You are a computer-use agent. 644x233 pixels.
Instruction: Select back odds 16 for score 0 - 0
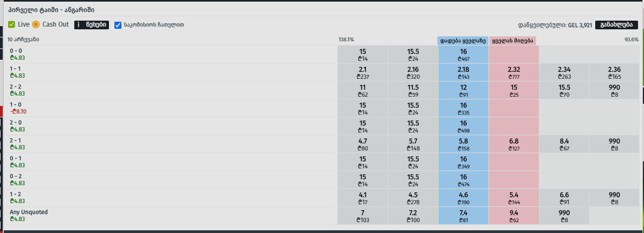[463, 54]
